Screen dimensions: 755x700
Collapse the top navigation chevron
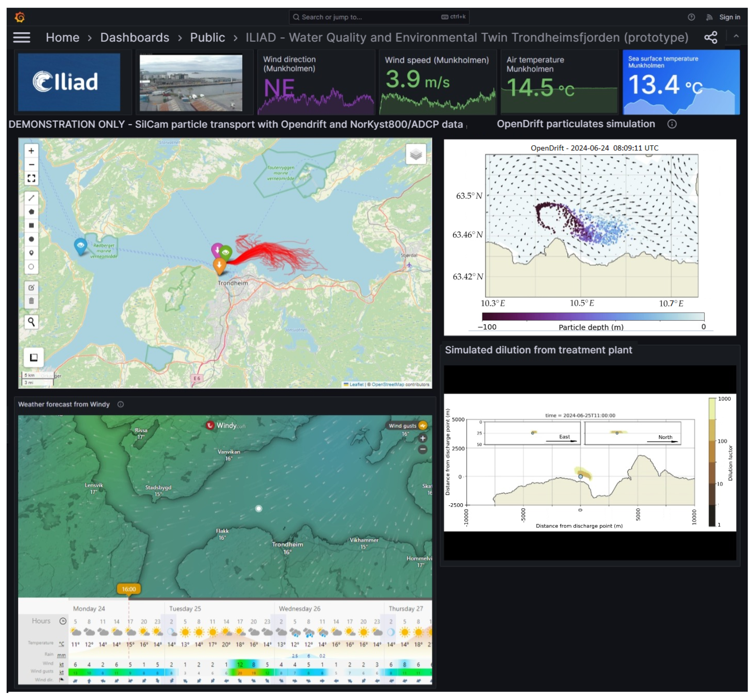coord(736,36)
